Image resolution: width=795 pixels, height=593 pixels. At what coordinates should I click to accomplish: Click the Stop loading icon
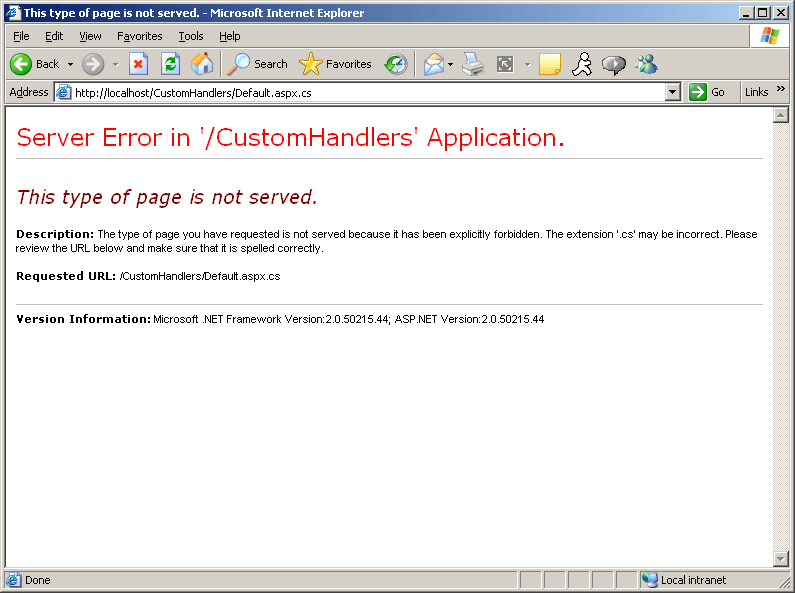pos(139,64)
